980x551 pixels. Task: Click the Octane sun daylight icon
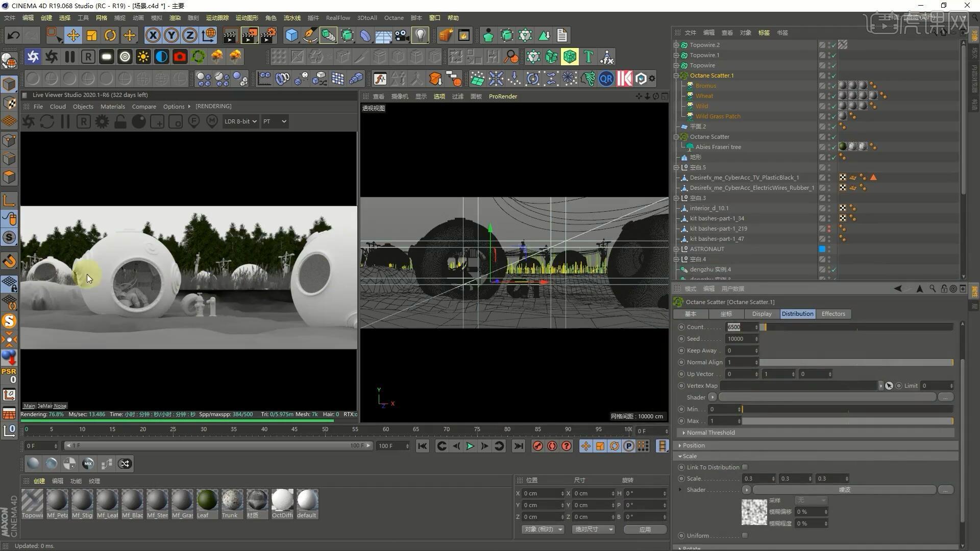click(x=143, y=57)
